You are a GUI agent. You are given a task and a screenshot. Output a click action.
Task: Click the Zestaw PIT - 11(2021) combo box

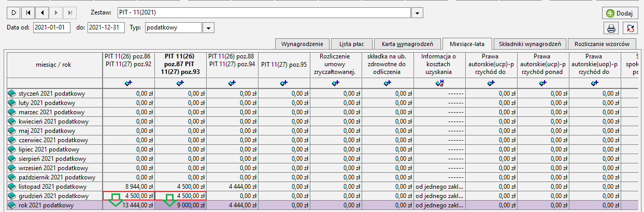pos(265,12)
